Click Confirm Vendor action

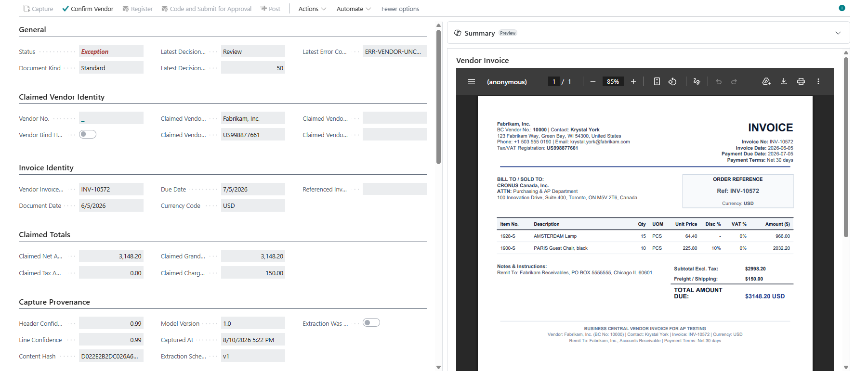(x=88, y=9)
